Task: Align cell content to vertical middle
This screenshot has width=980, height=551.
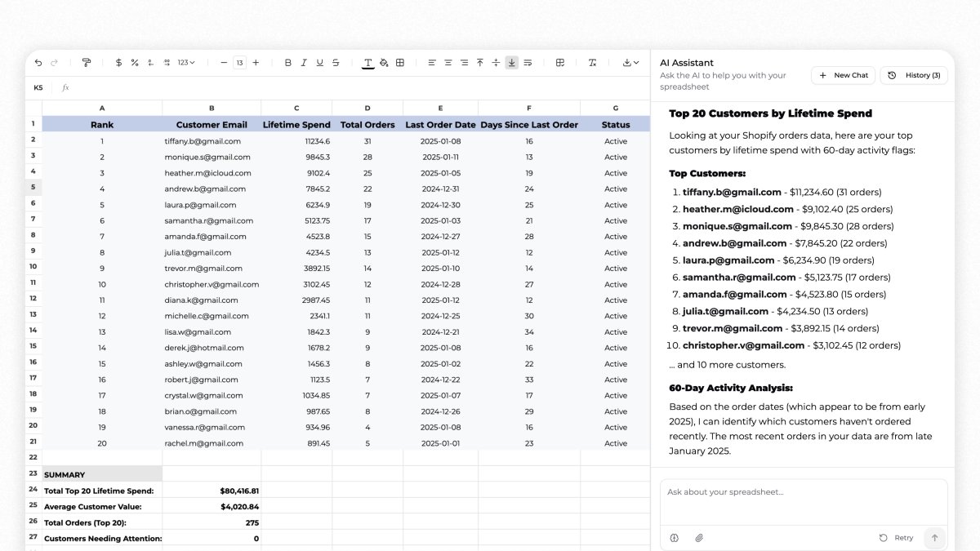Action: (x=496, y=63)
